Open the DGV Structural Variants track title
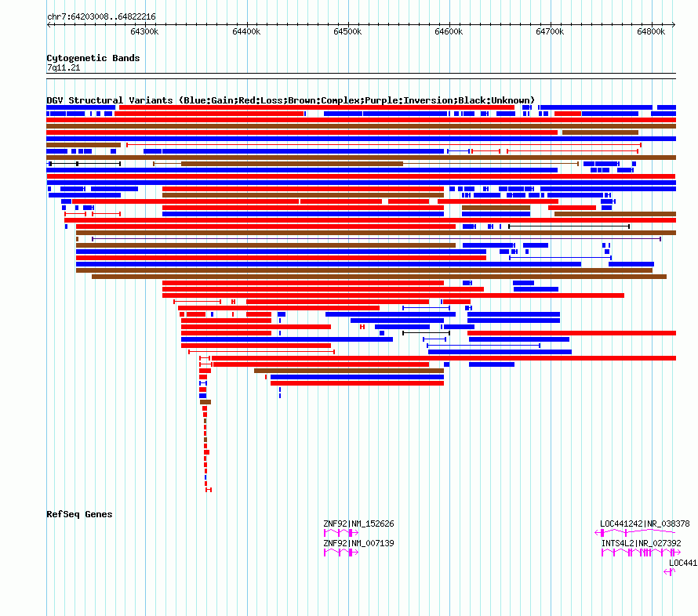This screenshot has width=698, height=616. pos(291,100)
